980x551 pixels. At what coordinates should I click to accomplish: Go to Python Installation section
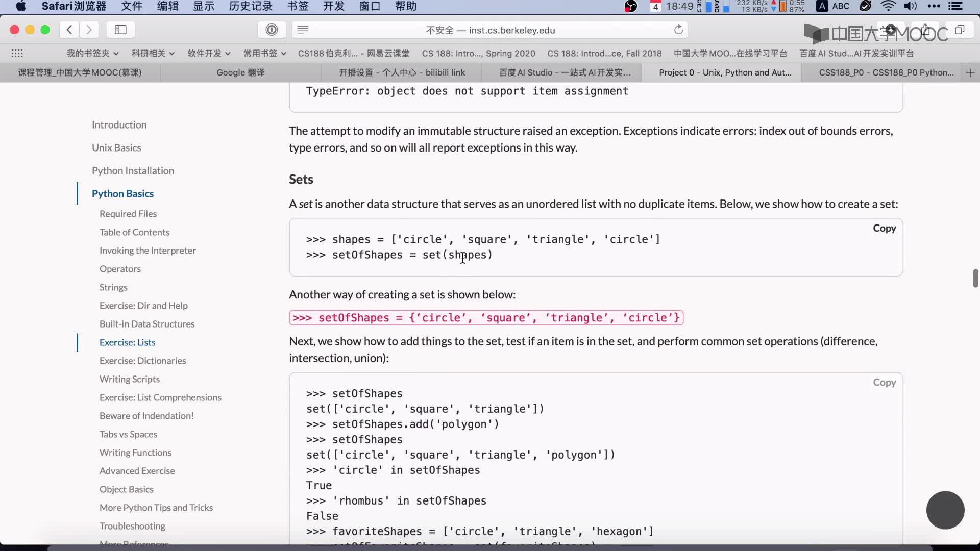[133, 170]
